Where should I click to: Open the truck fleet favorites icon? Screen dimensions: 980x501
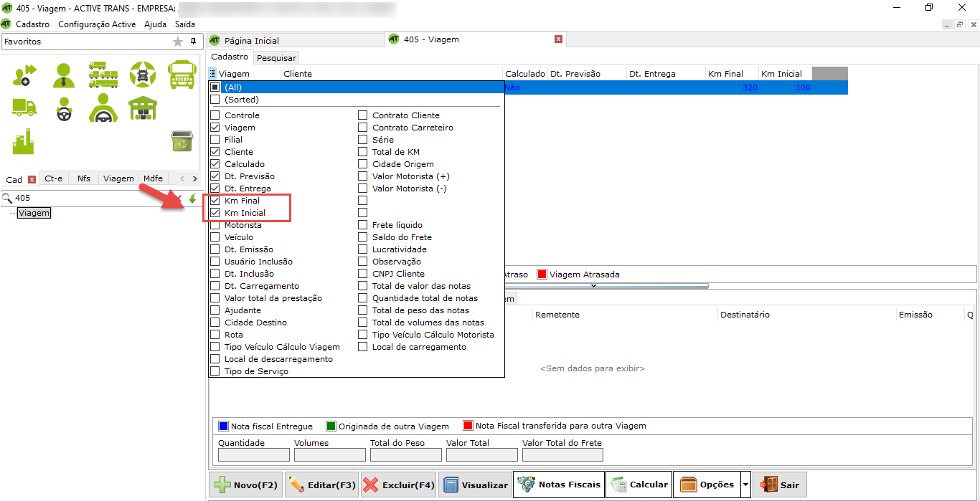(103, 74)
